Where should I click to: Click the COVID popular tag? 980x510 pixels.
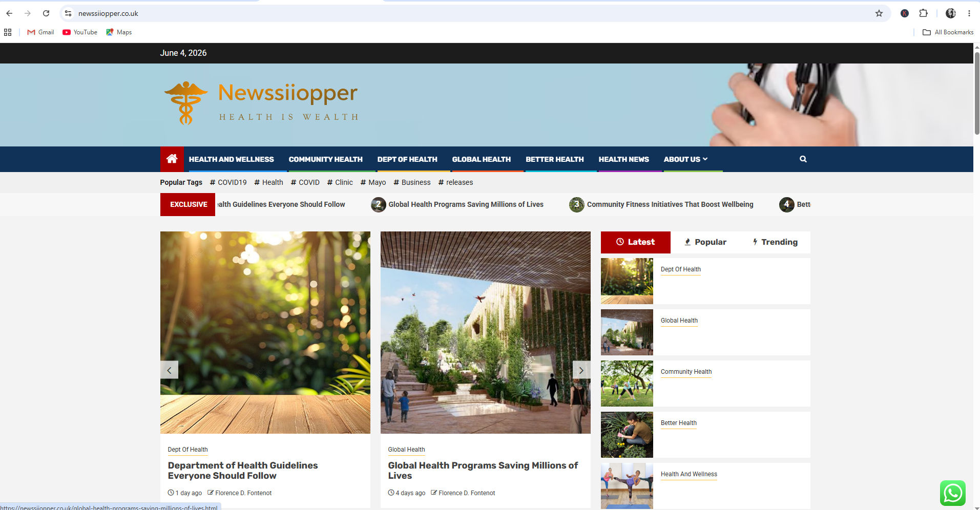(x=305, y=182)
